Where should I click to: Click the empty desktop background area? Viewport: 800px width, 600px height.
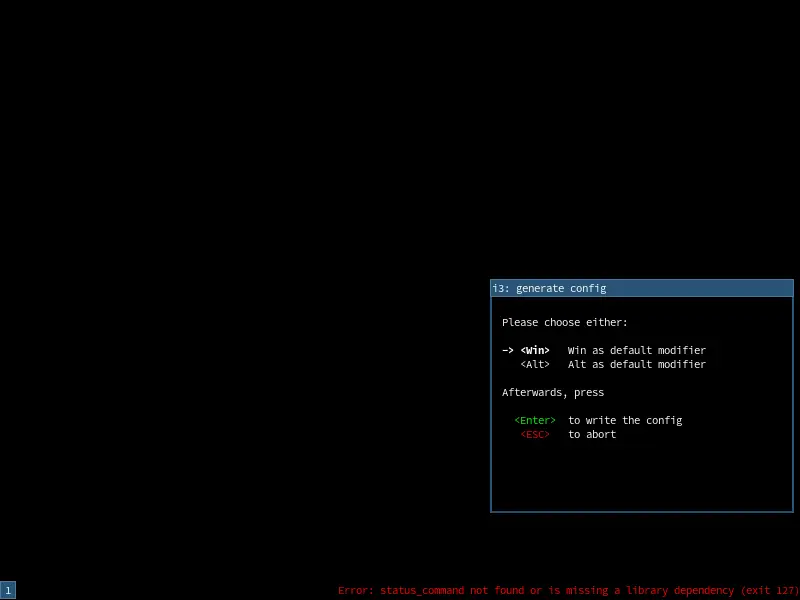[200, 200]
